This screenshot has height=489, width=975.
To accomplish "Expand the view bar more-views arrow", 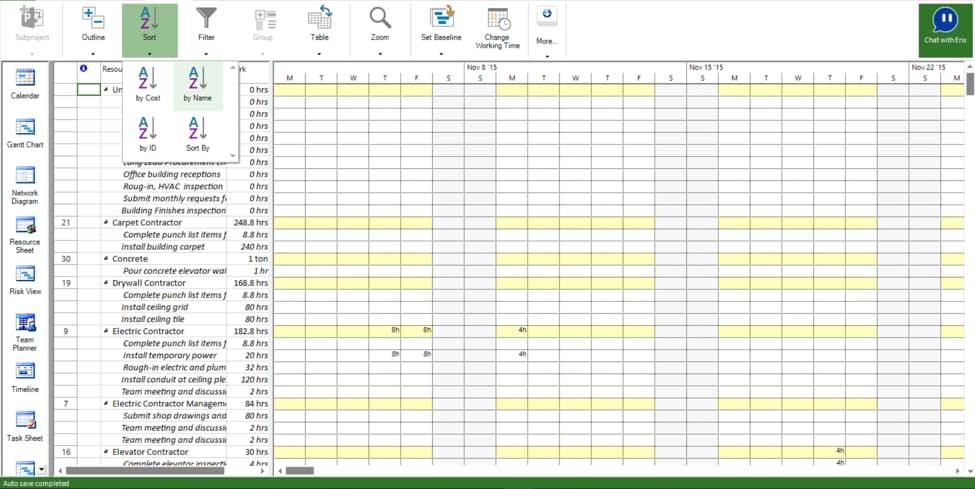I will pos(42,470).
